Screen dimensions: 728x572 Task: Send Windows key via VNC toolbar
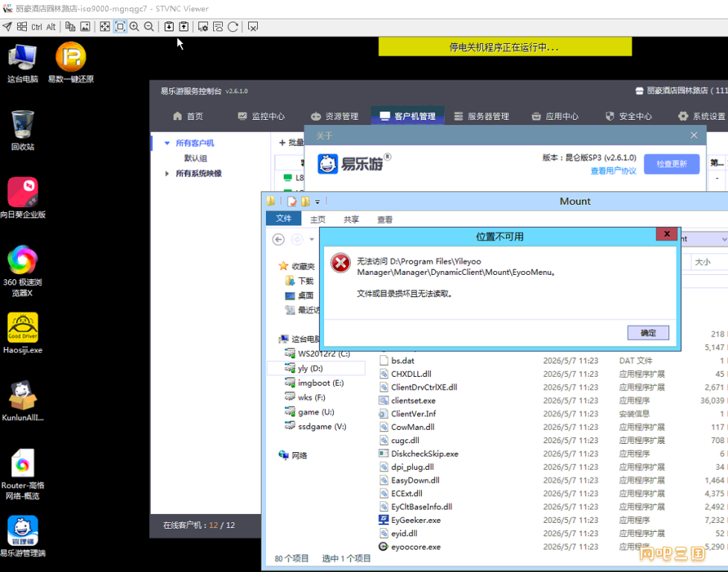tap(22, 27)
